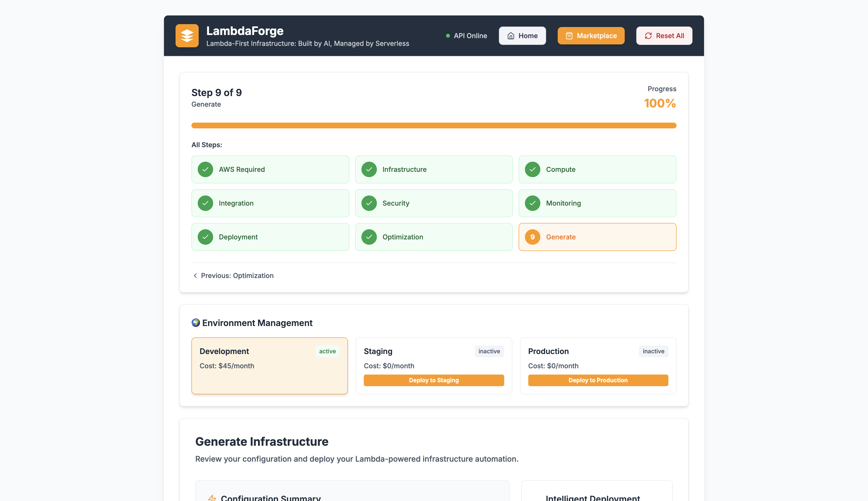Screen dimensions: 868x501
Task: Click the shopping bag Marketplace icon
Action: (x=569, y=36)
